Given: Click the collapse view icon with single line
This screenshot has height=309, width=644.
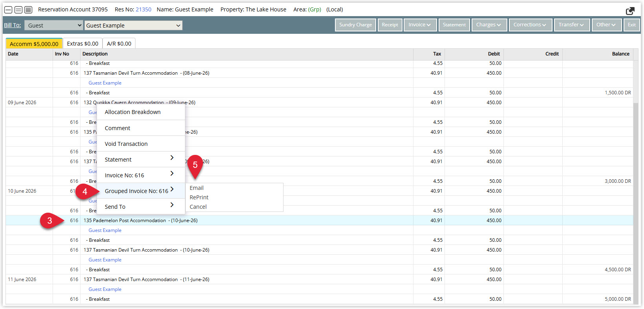Looking at the screenshot, I should [8, 10].
